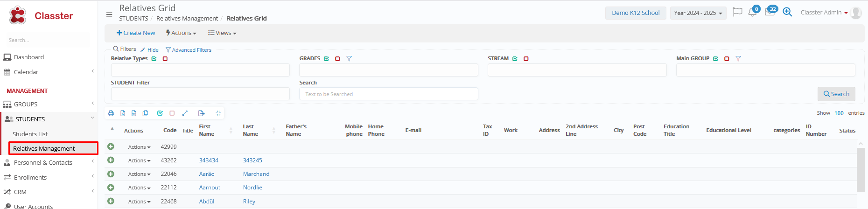Expand Actions dropdown for row code 22046

click(x=139, y=174)
